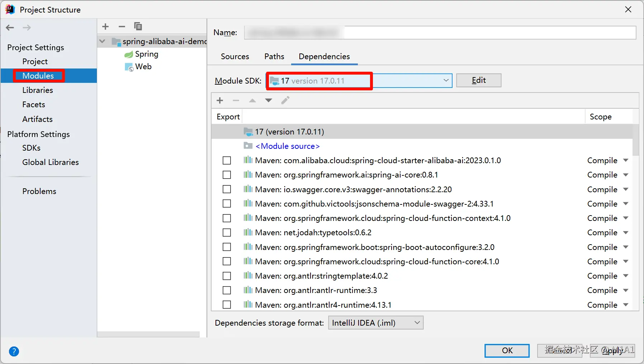Click the back navigation arrow
This screenshot has height=364, width=644.
(x=10, y=28)
